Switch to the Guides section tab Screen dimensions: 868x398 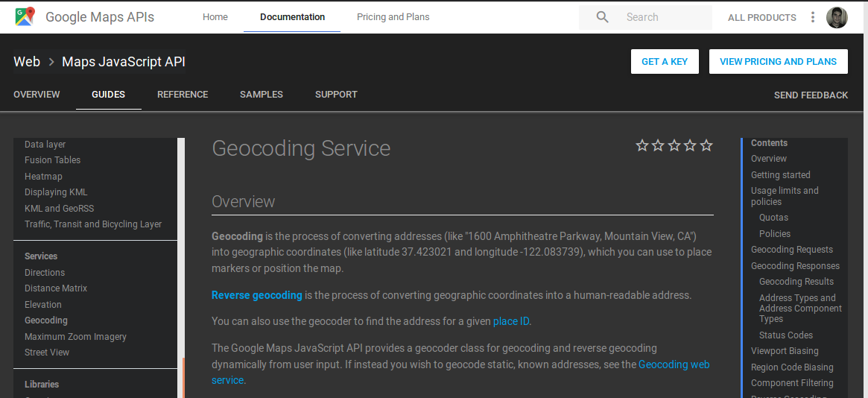coord(109,95)
